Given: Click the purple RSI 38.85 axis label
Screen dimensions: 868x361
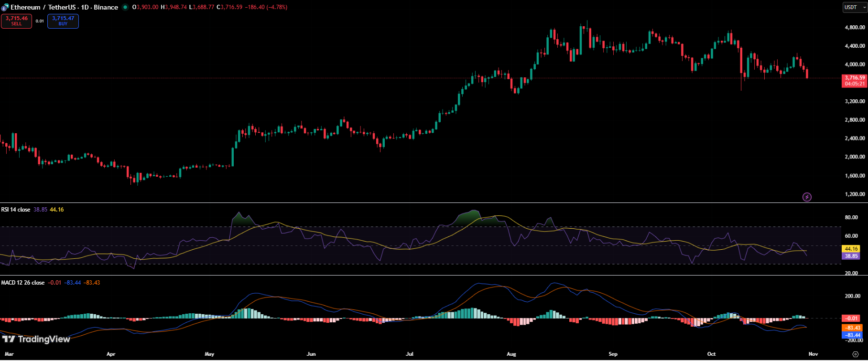Looking at the screenshot, I should pos(851,256).
